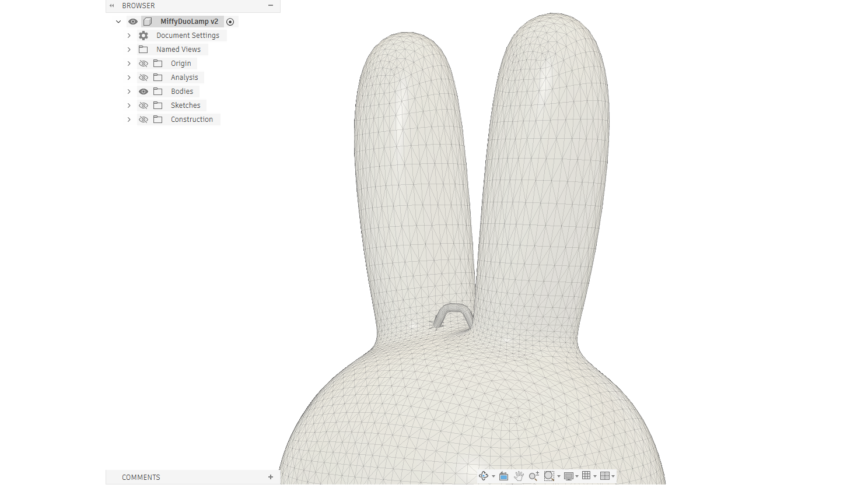Select the Analysis tree item

(184, 78)
